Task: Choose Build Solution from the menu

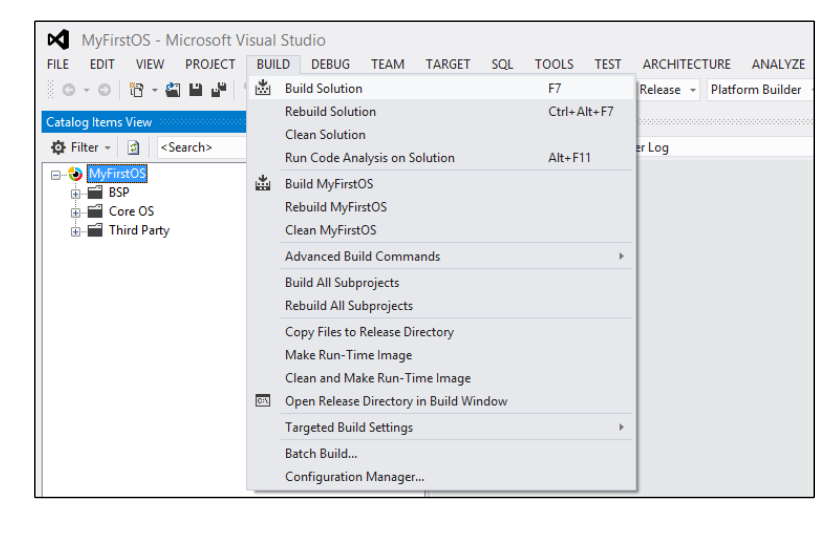Action: [x=441, y=88]
